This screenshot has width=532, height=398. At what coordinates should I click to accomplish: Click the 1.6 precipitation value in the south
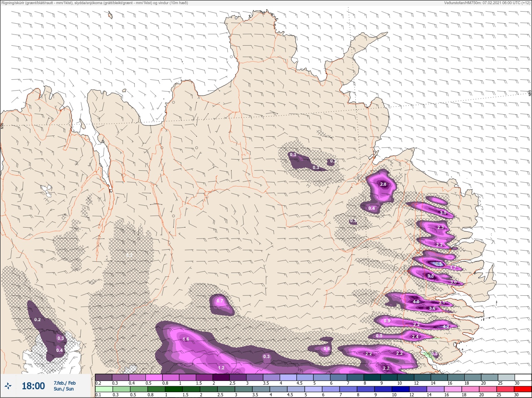tap(186, 339)
